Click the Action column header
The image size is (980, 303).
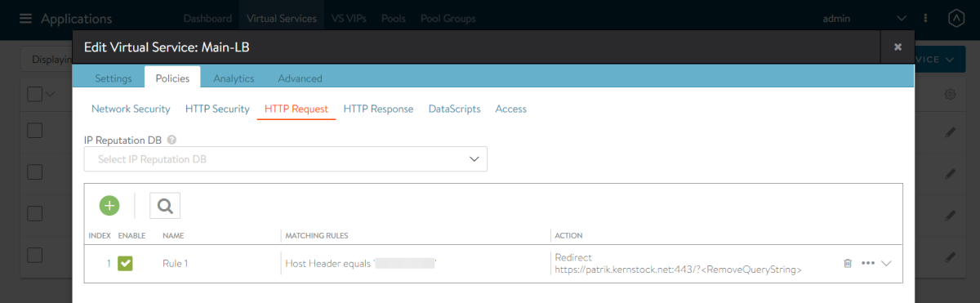[568, 235]
